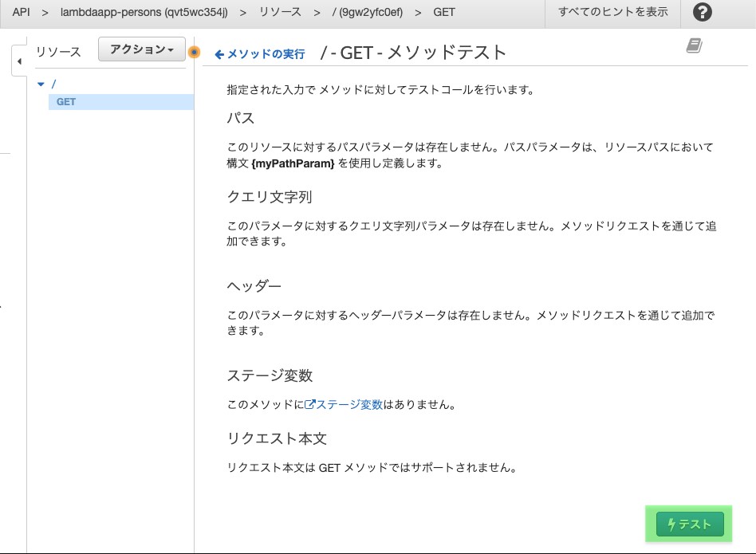The height and width of the screenshot is (554, 756).
Task: Click the リソース sidebar panel header
Action: [x=58, y=52]
